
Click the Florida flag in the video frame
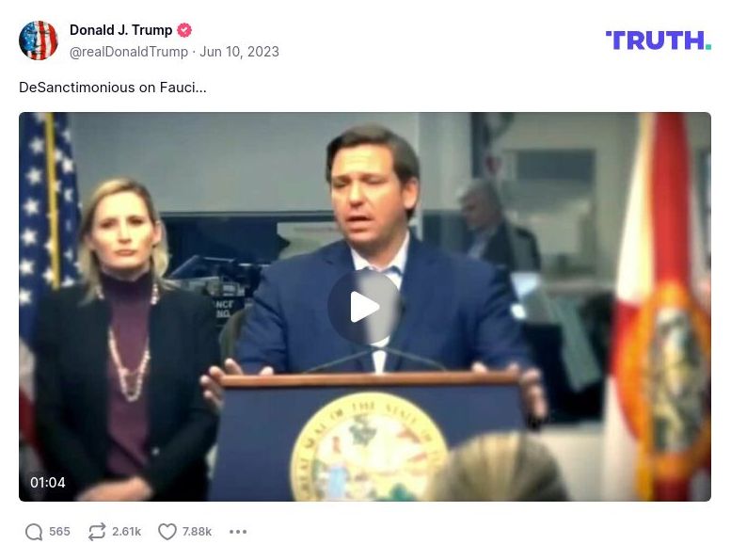[x=658, y=308]
